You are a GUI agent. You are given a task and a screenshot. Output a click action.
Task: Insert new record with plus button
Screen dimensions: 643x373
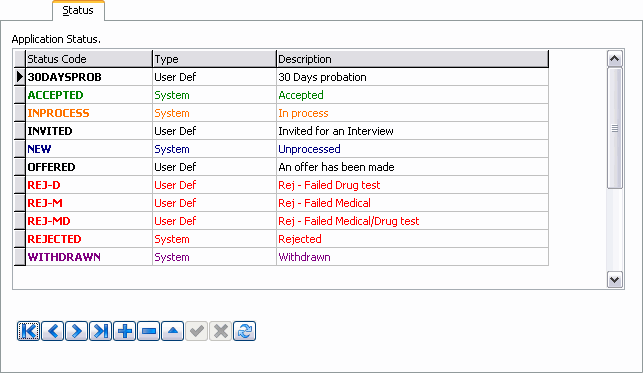[125, 331]
